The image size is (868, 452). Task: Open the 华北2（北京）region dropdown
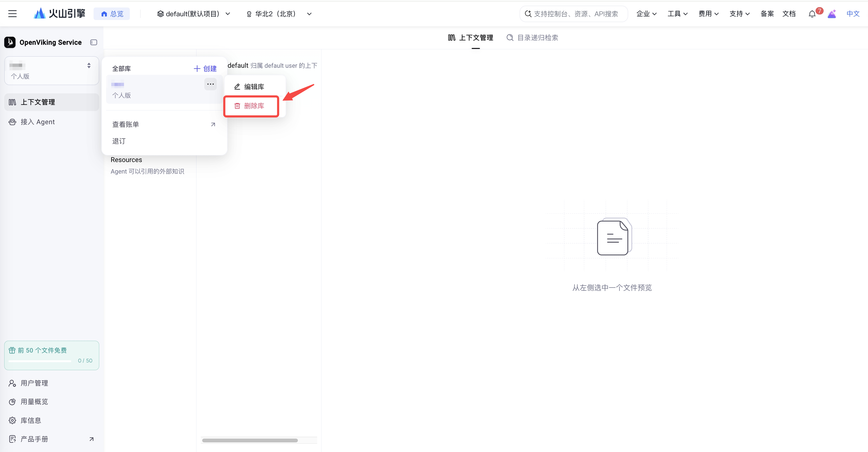(279, 14)
